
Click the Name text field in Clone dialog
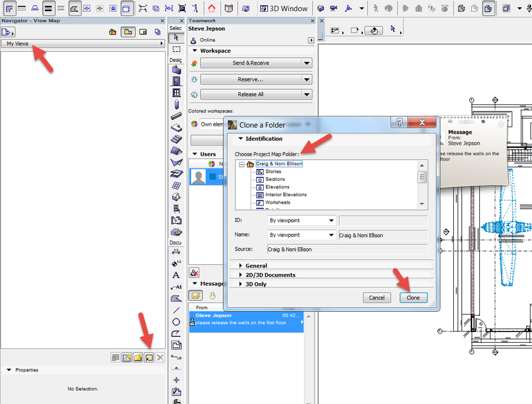pyautogui.click(x=383, y=235)
